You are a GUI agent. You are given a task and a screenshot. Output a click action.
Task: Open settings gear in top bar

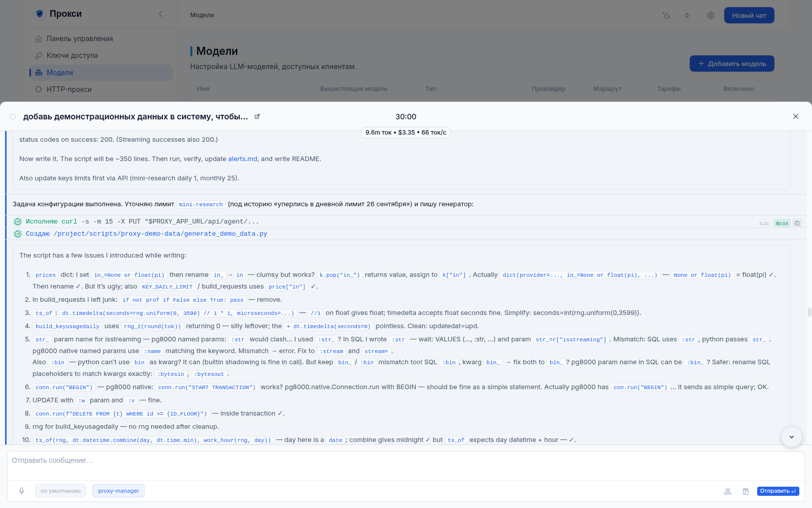click(x=710, y=15)
